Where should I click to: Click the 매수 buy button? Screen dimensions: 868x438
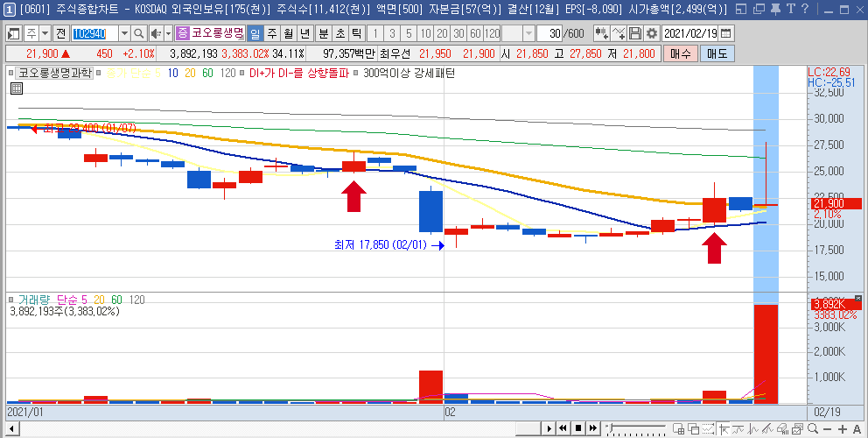(x=681, y=53)
